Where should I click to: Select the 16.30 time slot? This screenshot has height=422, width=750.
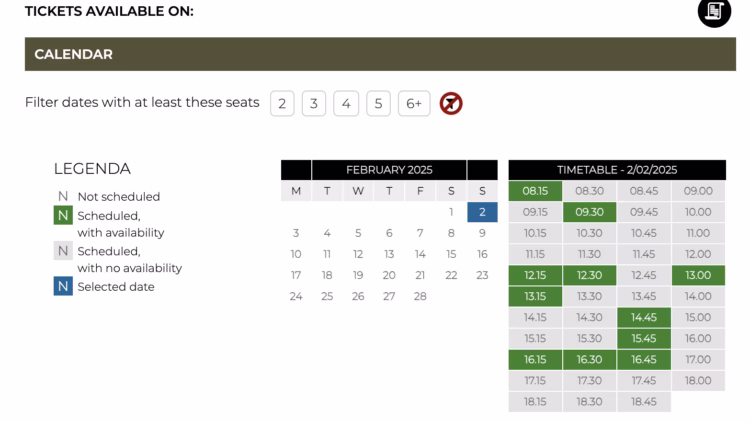point(589,359)
